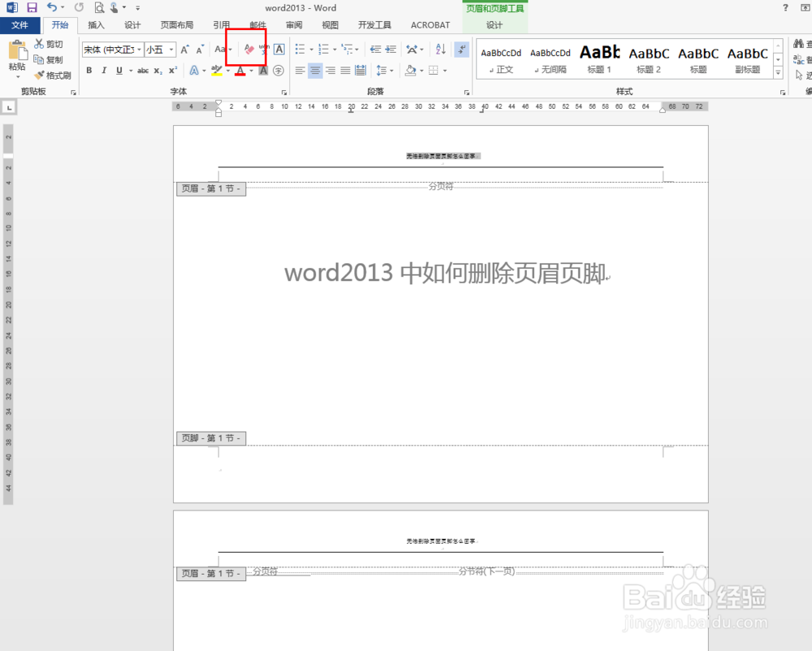Image resolution: width=812 pixels, height=651 pixels.
Task: Click the Grow Font icon
Action: pyautogui.click(x=184, y=50)
